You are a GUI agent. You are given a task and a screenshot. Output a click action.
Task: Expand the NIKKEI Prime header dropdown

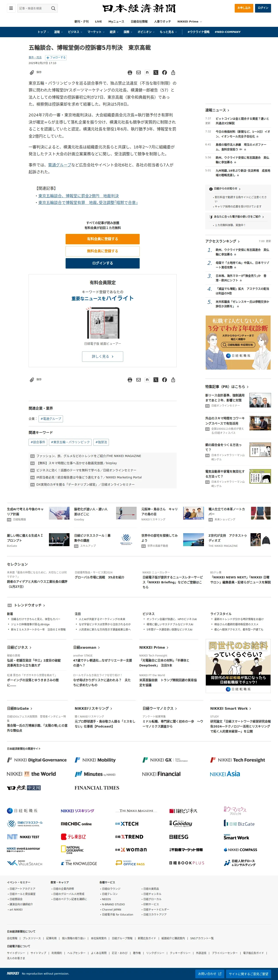(190, 22)
